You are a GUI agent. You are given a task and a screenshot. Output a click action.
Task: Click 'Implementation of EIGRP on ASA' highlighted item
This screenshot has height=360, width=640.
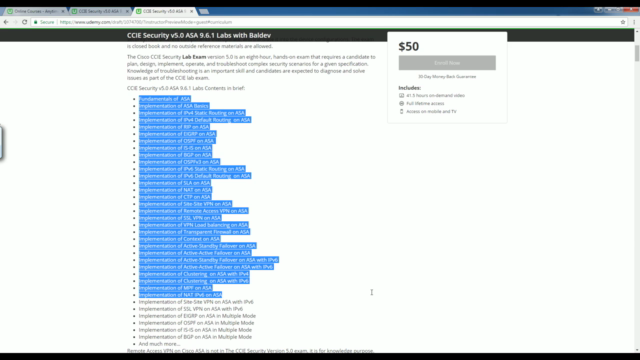[177, 134]
